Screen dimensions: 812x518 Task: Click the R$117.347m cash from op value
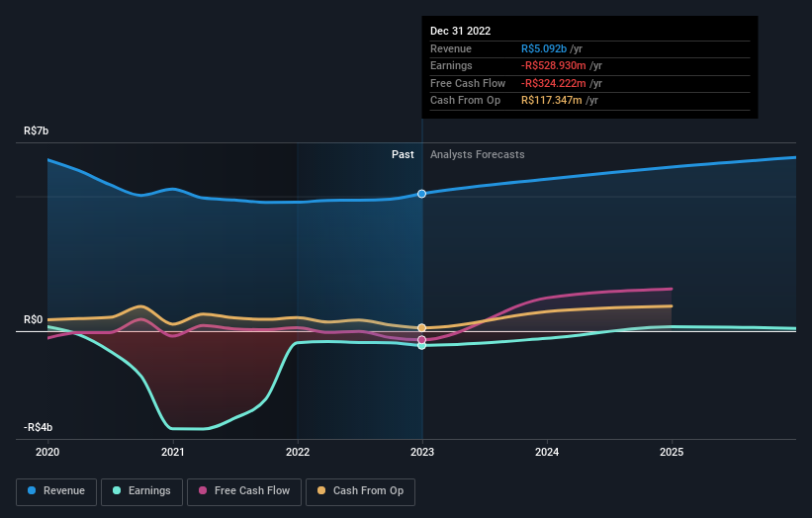pos(552,101)
